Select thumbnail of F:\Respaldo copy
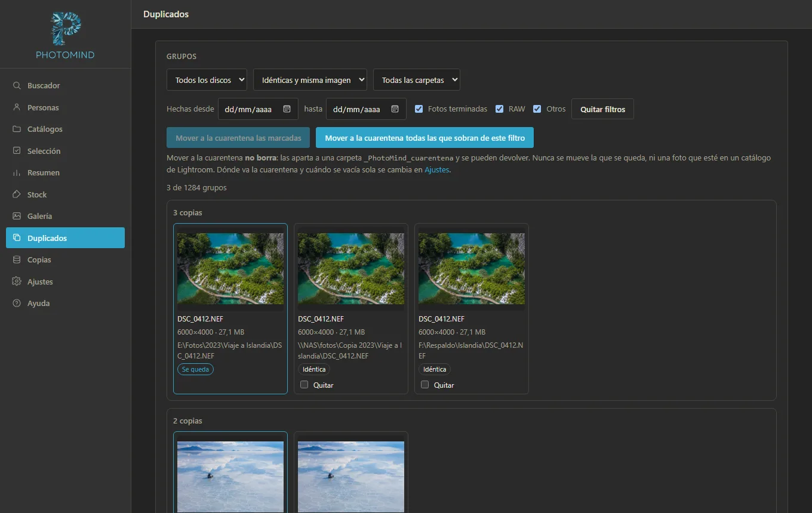This screenshot has height=513, width=812. tap(472, 268)
